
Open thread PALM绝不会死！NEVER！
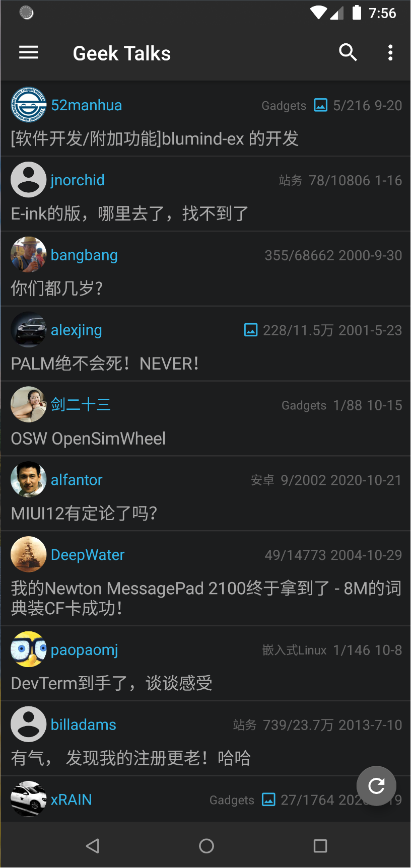[x=105, y=364]
